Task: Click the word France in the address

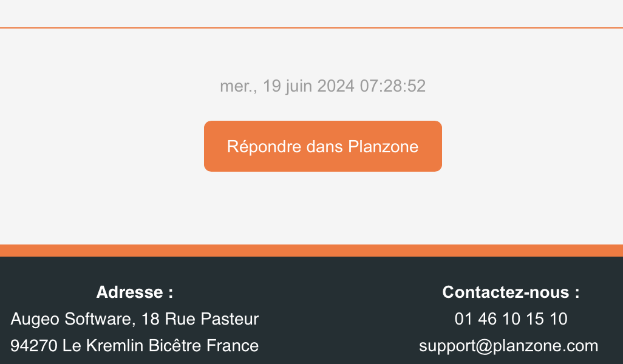Action: 233,346
